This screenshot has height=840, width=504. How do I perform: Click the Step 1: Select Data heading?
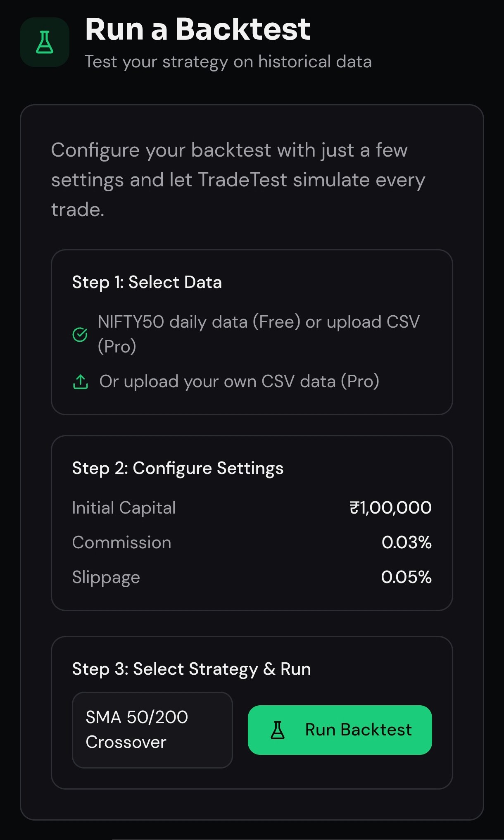[147, 282]
